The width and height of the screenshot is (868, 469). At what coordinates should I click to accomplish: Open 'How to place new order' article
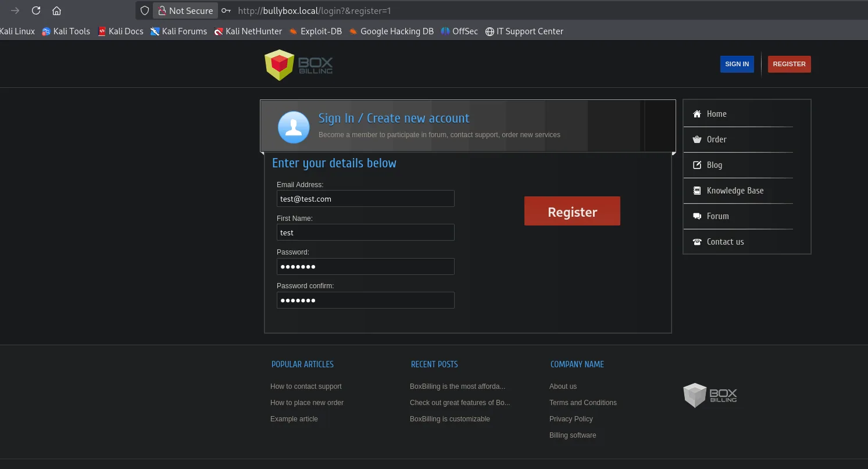[307, 403]
